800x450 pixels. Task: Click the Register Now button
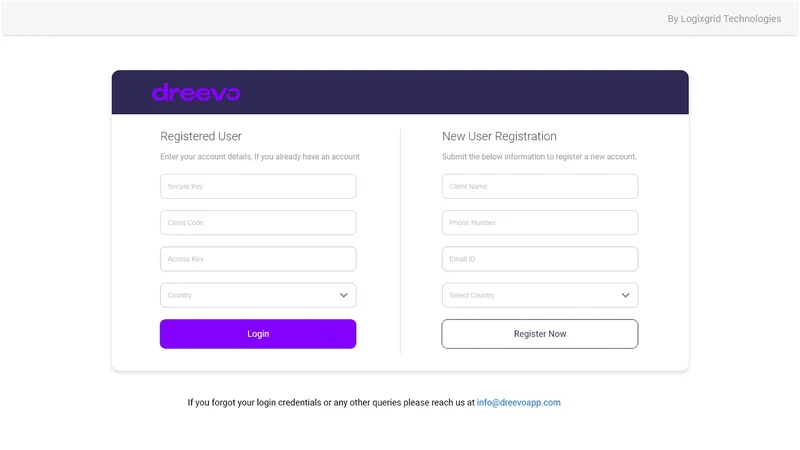(x=540, y=334)
